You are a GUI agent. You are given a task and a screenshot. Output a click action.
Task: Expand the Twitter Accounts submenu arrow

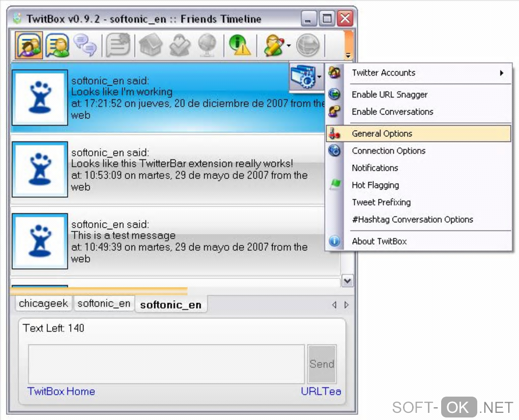(502, 73)
